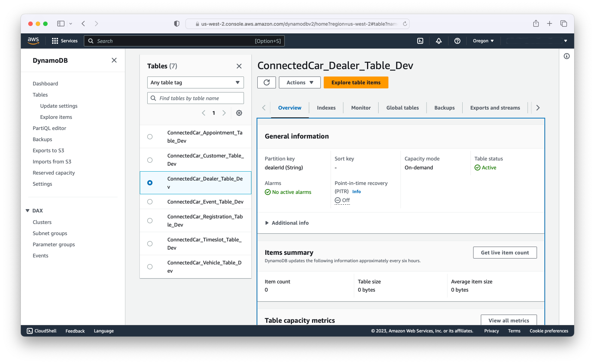Open Dashboard in navigation
Viewport: 595px width, 364px height.
[x=45, y=84]
